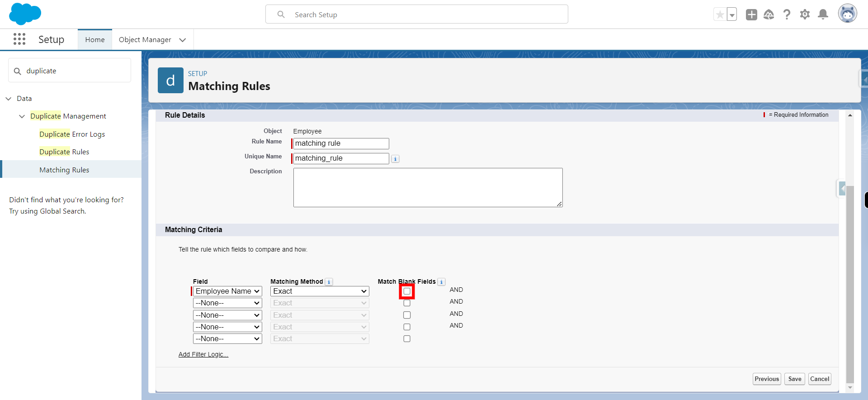Click the Matching Method info icon
Image resolution: width=868 pixels, height=400 pixels.
329,282
